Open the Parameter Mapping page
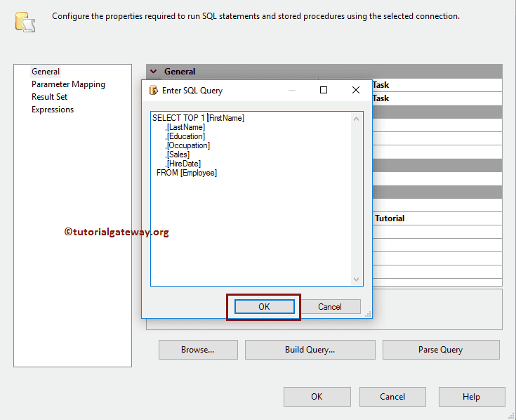 [69, 84]
